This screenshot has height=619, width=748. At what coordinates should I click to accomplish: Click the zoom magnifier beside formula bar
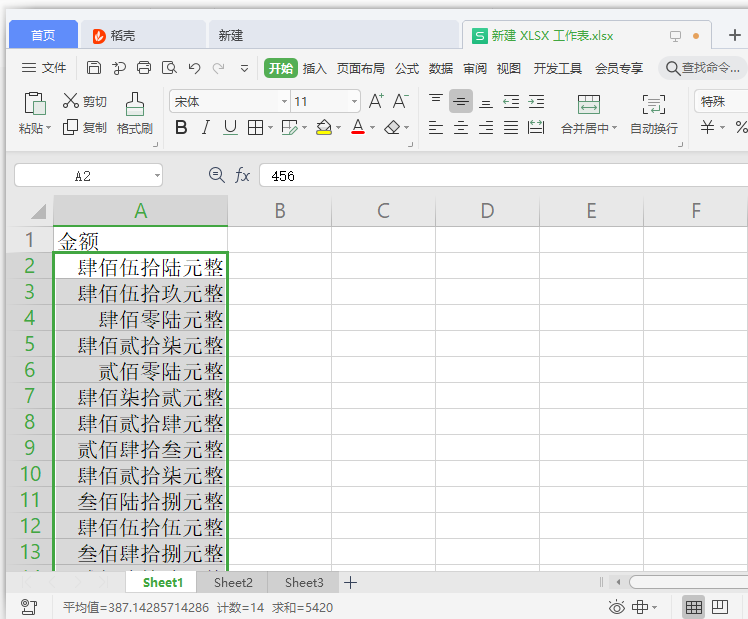(217, 175)
